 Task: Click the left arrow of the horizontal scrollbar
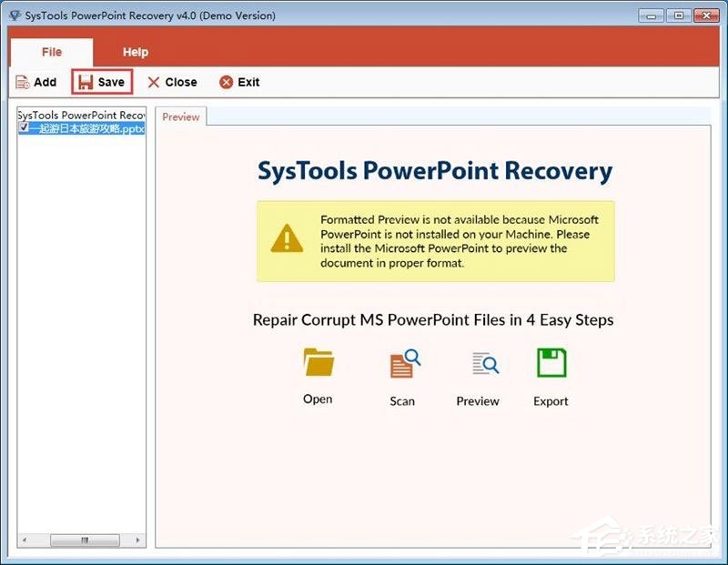23,541
